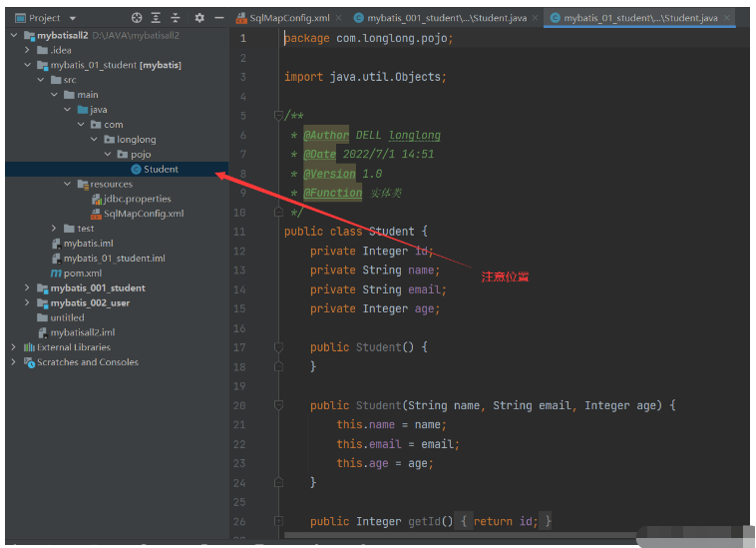The height and width of the screenshot is (548, 756).
Task: Click the Select Opened File target icon
Action: [137, 18]
